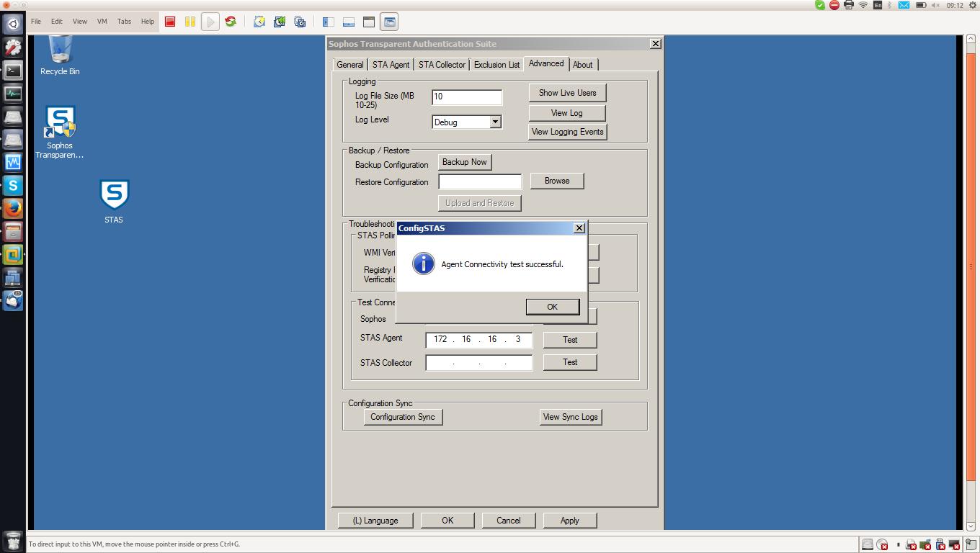
Task: Click the Restore Configuration path field
Action: 480,182
